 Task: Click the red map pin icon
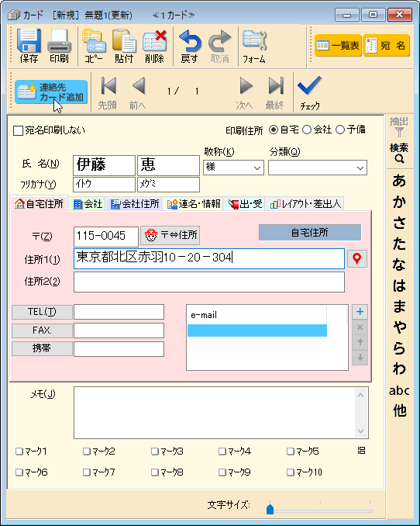[x=357, y=258]
